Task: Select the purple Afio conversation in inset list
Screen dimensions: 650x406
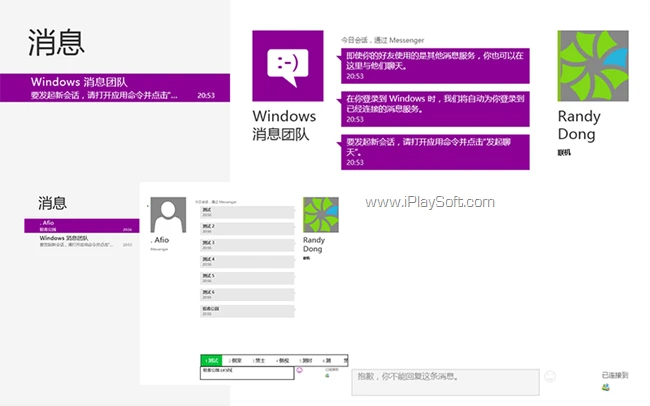Action: point(82,225)
